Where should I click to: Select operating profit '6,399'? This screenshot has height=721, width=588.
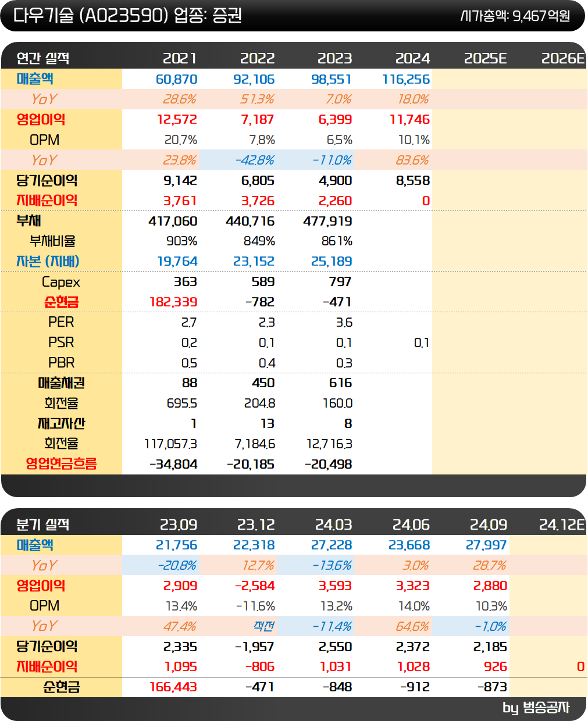coord(335,120)
